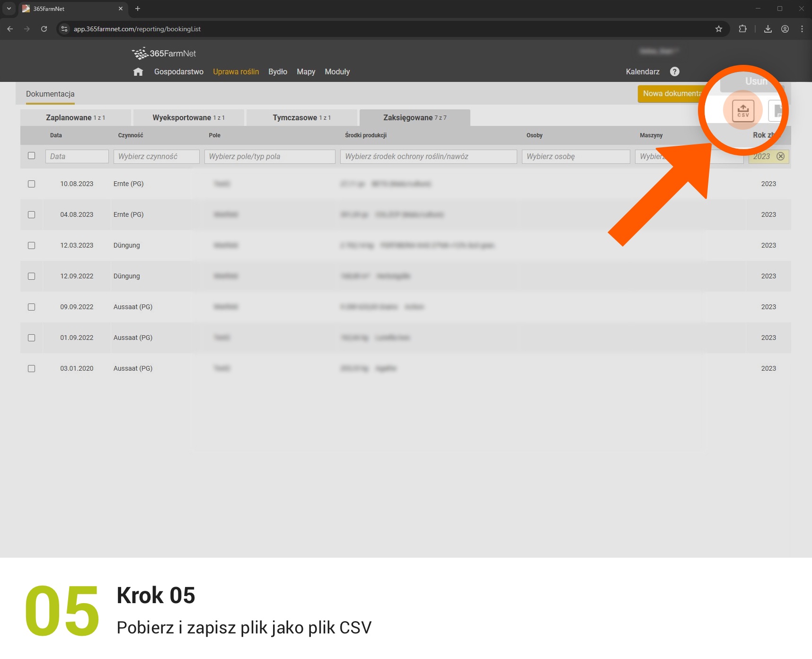
Task: Open the Uprawa roślin menu
Action: coord(236,72)
